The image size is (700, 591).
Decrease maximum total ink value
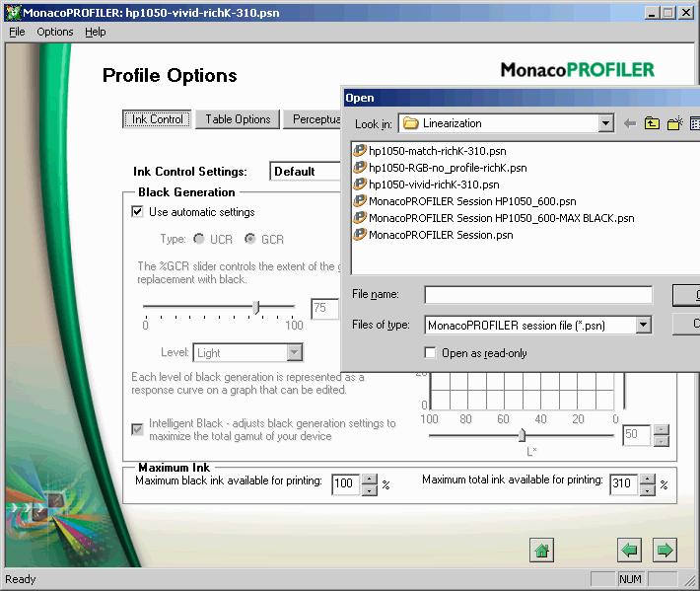pyautogui.click(x=648, y=490)
